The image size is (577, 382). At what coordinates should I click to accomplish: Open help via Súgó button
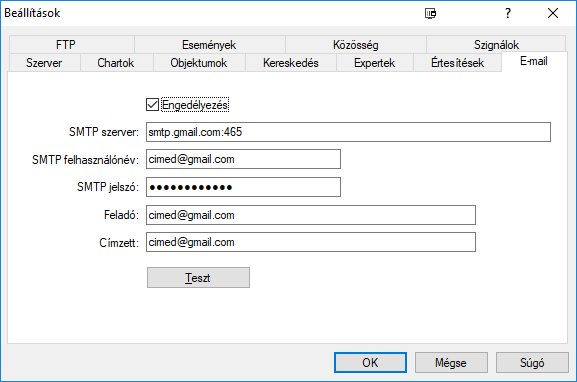pos(532,362)
